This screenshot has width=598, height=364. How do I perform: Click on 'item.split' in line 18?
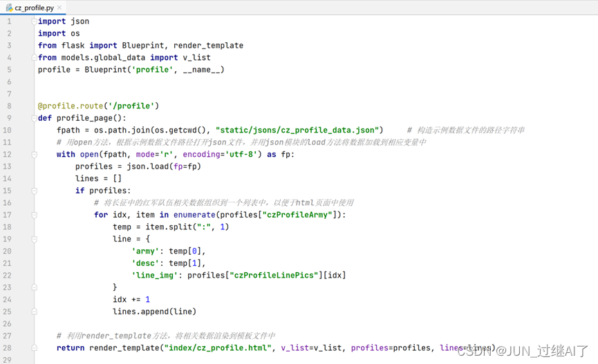click(169, 227)
